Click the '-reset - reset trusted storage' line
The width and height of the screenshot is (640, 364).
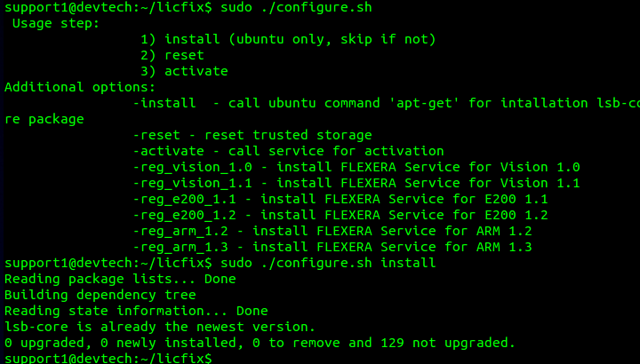(x=252, y=135)
